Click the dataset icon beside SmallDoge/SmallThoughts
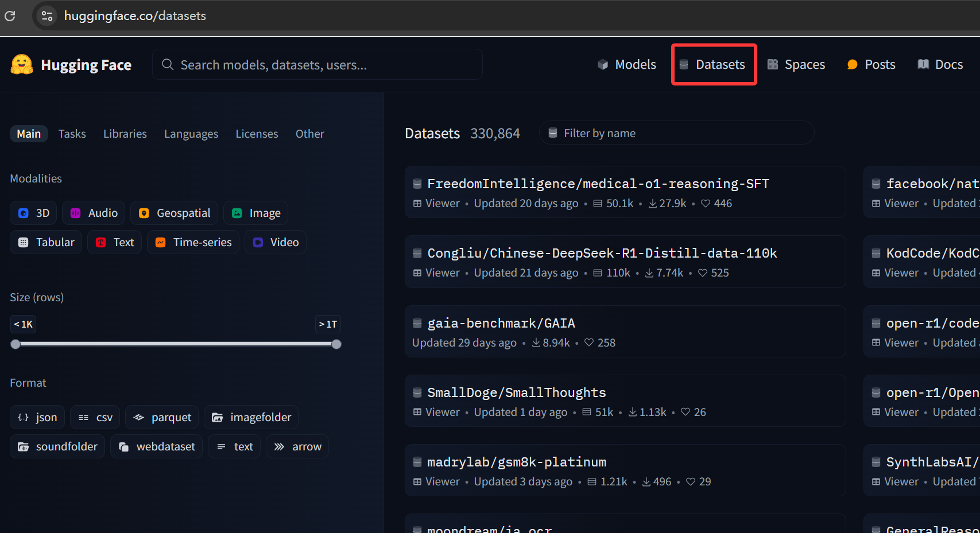Screen dimensions: 980x533 [417, 392]
